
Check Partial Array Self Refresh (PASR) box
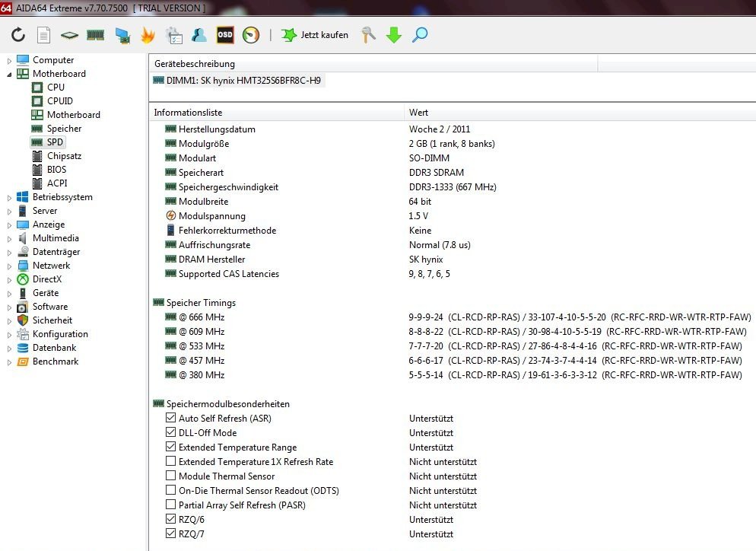(x=171, y=505)
